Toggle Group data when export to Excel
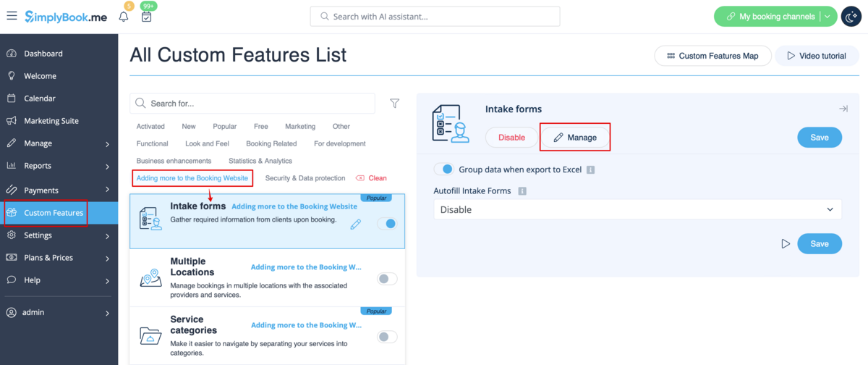The image size is (868, 365). (x=443, y=169)
